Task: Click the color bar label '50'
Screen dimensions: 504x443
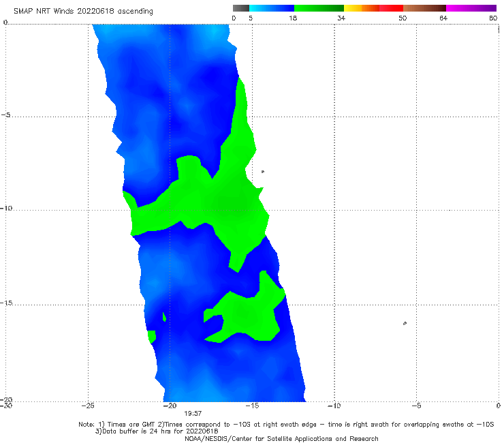Action: click(x=403, y=18)
